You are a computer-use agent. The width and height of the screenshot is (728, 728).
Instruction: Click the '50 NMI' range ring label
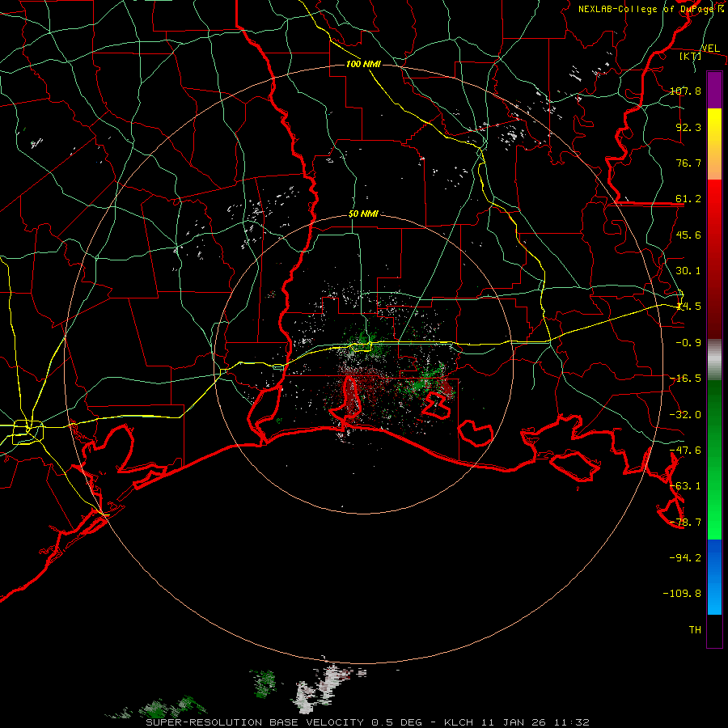pyautogui.click(x=363, y=214)
